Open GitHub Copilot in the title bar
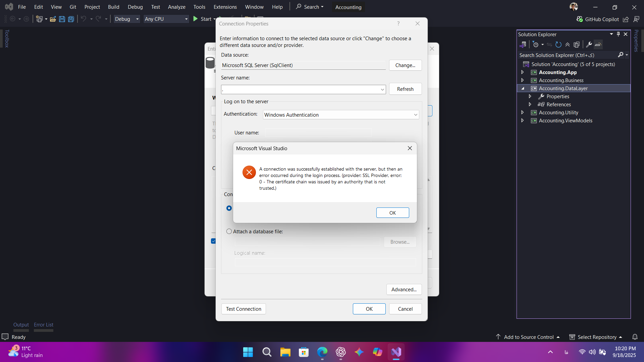 [598, 19]
